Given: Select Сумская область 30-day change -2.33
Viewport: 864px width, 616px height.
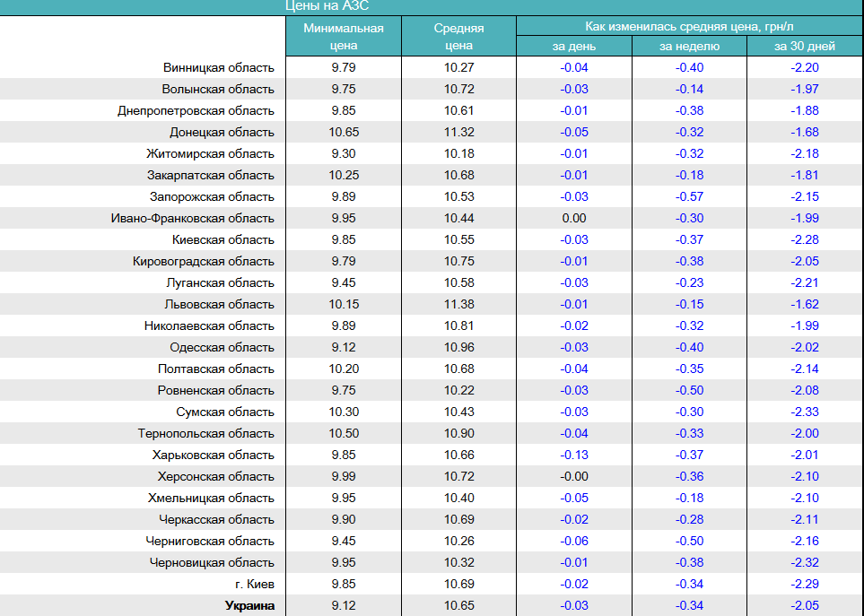Looking at the screenshot, I should pos(805,412).
